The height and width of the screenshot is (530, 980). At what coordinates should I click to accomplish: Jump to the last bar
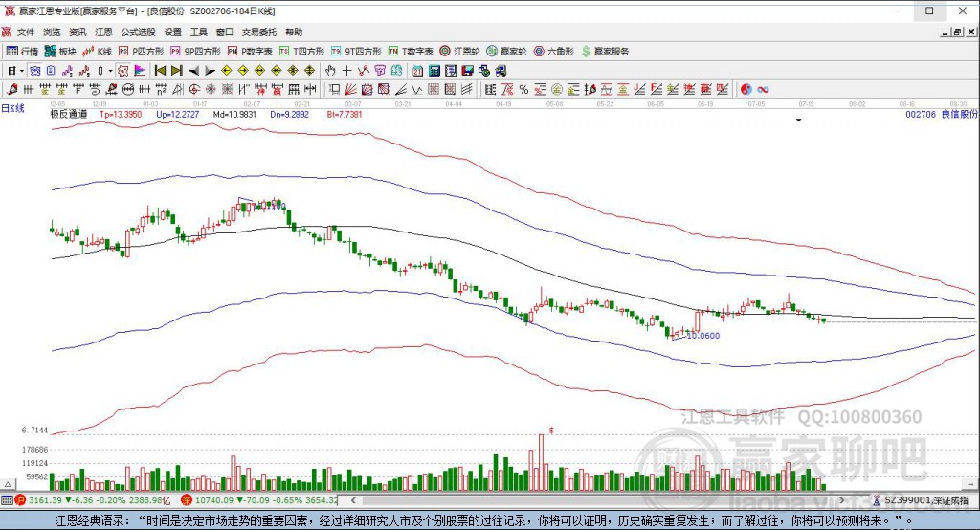click(x=177, y=71)
